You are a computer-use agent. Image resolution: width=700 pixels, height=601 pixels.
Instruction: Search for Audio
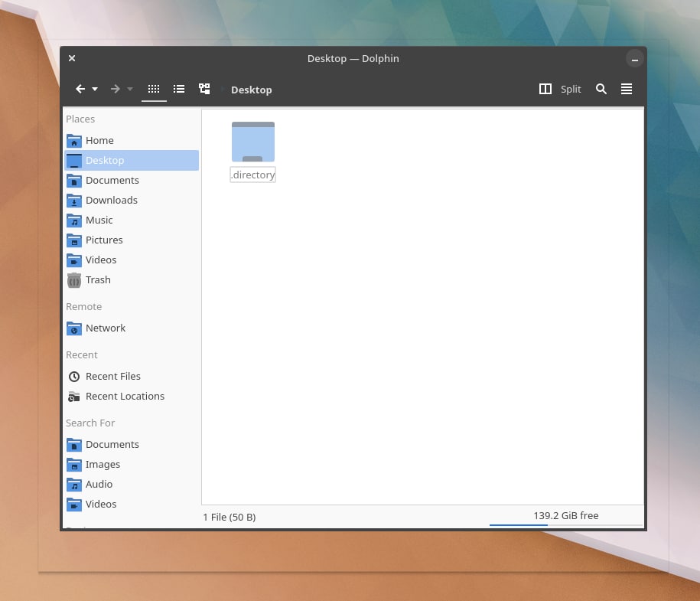pyautogui.click(x=132, y=485)
